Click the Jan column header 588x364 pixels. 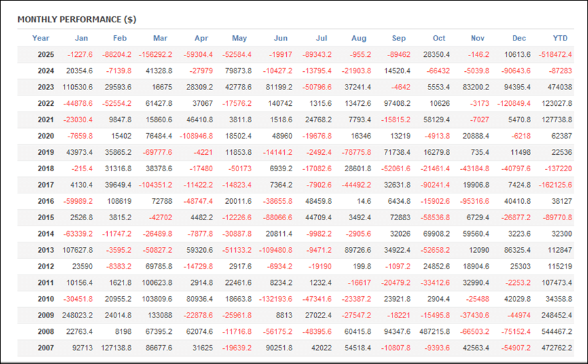[x=81, y=38]
